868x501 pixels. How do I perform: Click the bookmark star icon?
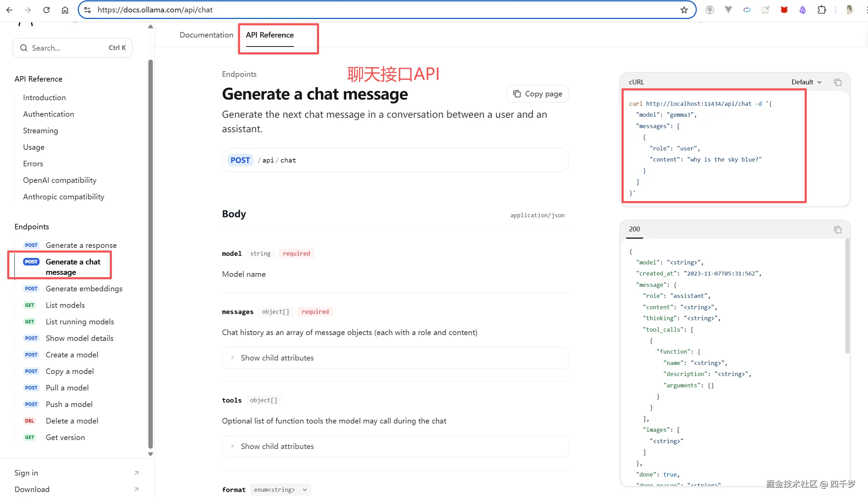[684, 10]
